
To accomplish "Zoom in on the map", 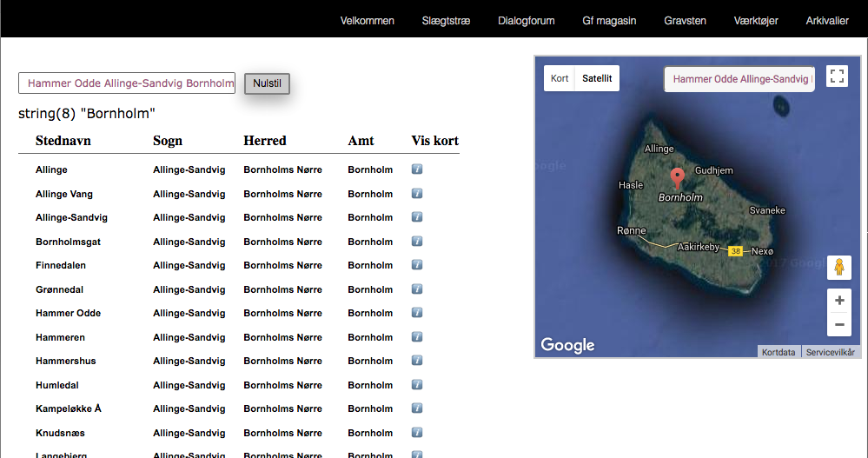I will tap(838, 301).
